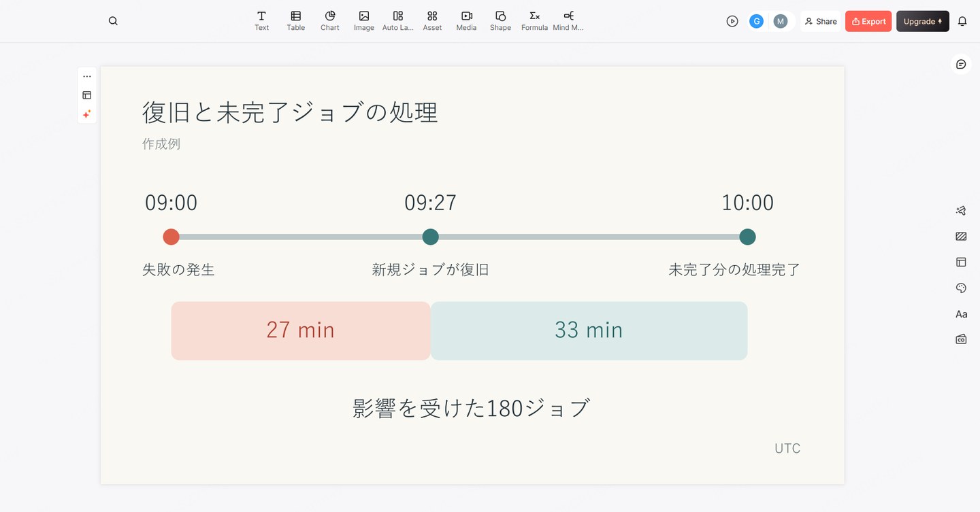
Task: Open the Auto Layout tool
Action: pyautogui.click(x=398, y=21)
